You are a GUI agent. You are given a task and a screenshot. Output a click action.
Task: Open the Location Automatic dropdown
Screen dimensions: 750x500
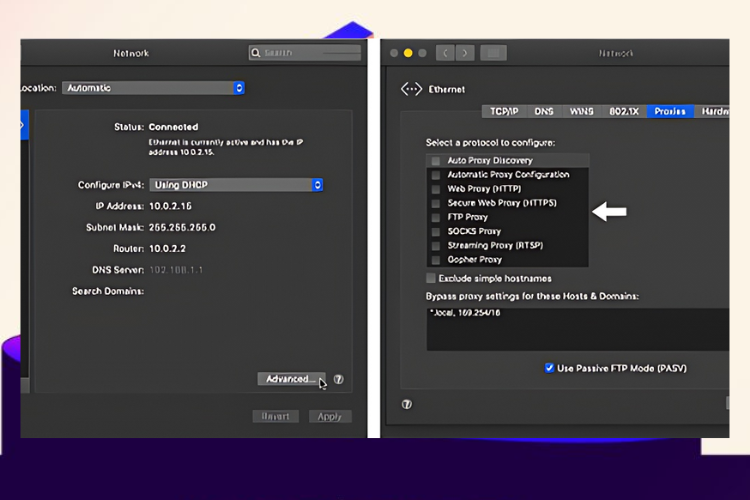click(x=153, y=88)
